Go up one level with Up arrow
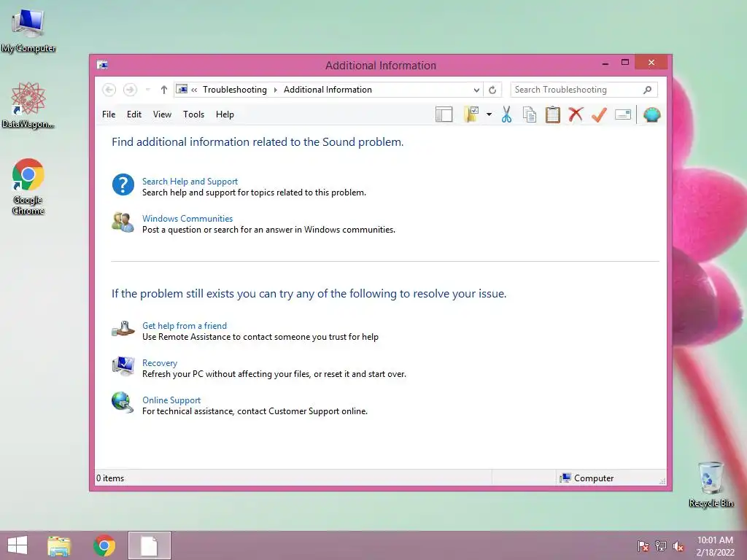This screenshot has height=560, width=747. pyautogui.click(x=164, y=90)
